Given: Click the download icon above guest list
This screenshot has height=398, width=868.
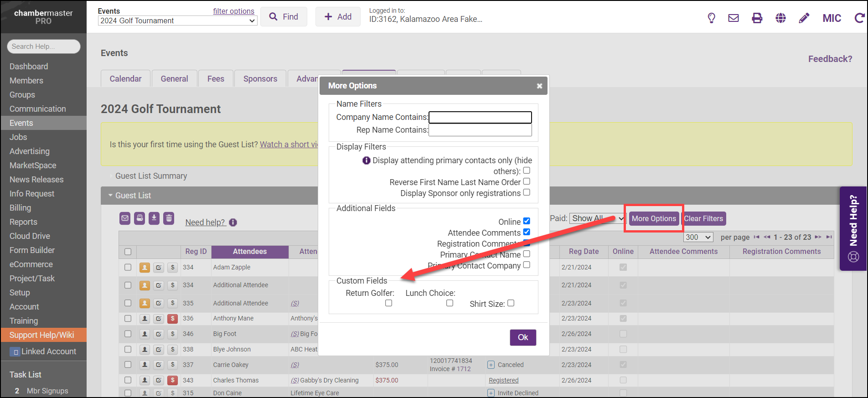Looking at the screenshot, I should coord(154,218).
